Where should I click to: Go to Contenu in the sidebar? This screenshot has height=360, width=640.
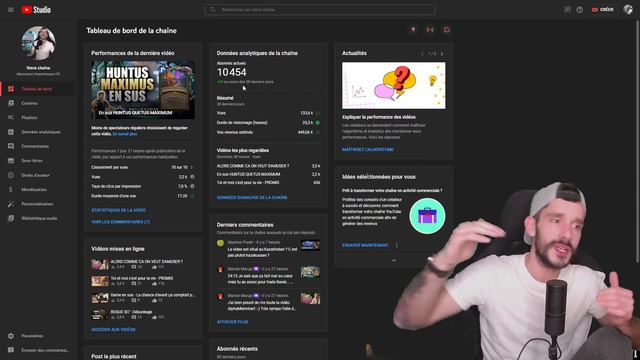pos(38,103)
